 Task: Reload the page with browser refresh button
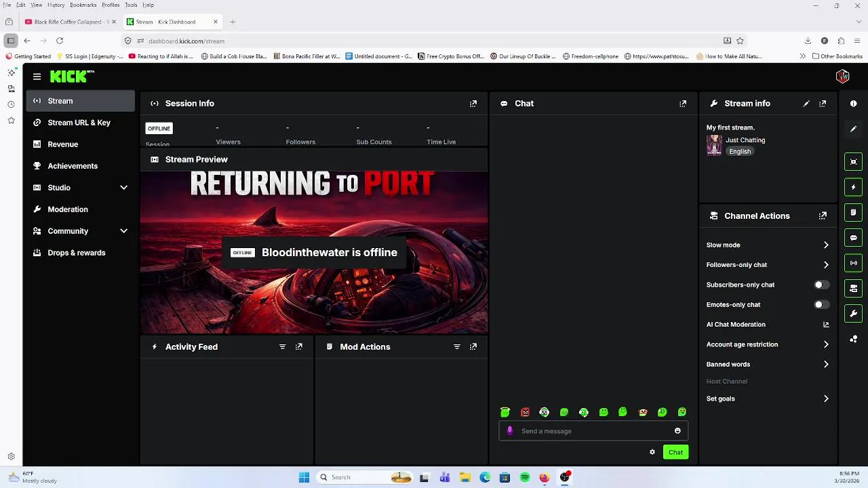(60, 41)
